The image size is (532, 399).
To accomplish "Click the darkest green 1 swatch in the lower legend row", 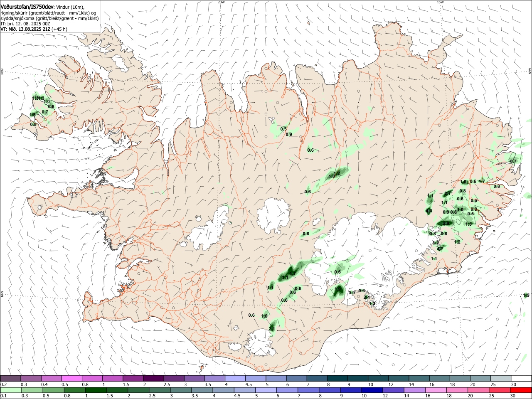I will (x=96, y=390).
